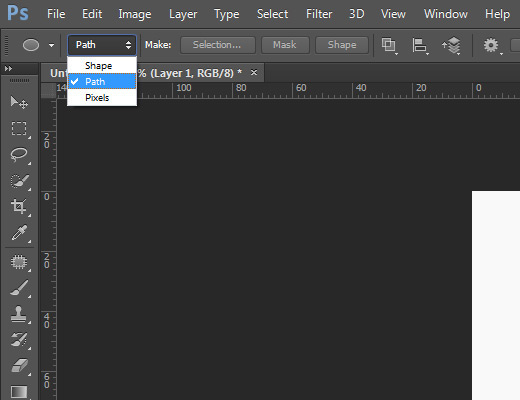The height and width of the screenshot is (400, 520).
Task: Open the File menu
Action: [56, 14]
